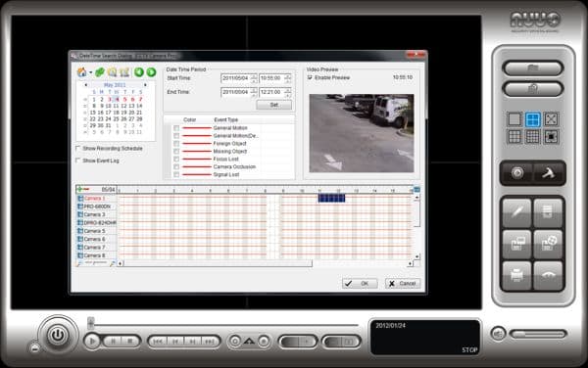This screenshot has height=368, width=588.
Task: Click the green right arrow for next
Action: 151,71
